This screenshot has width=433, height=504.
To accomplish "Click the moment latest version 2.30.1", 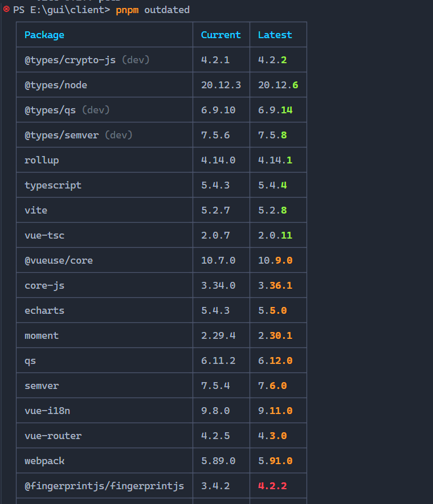I will tap(275, 335).
